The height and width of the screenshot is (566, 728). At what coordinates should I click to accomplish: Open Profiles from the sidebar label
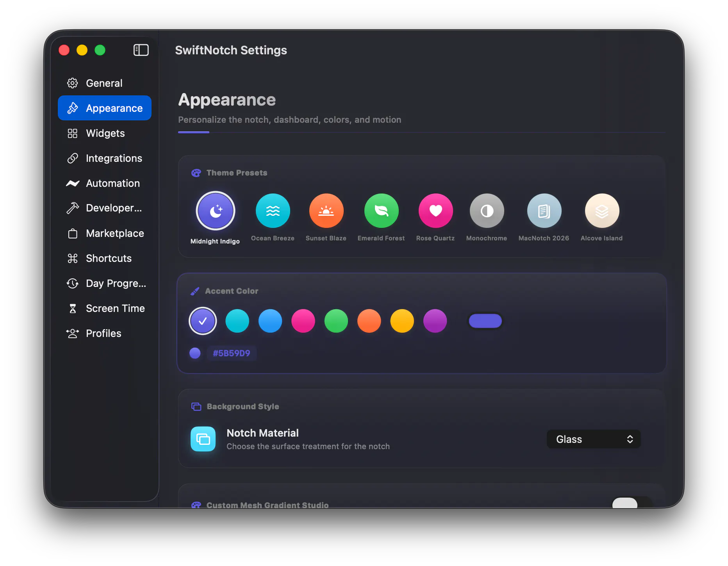tap(103, 333)
